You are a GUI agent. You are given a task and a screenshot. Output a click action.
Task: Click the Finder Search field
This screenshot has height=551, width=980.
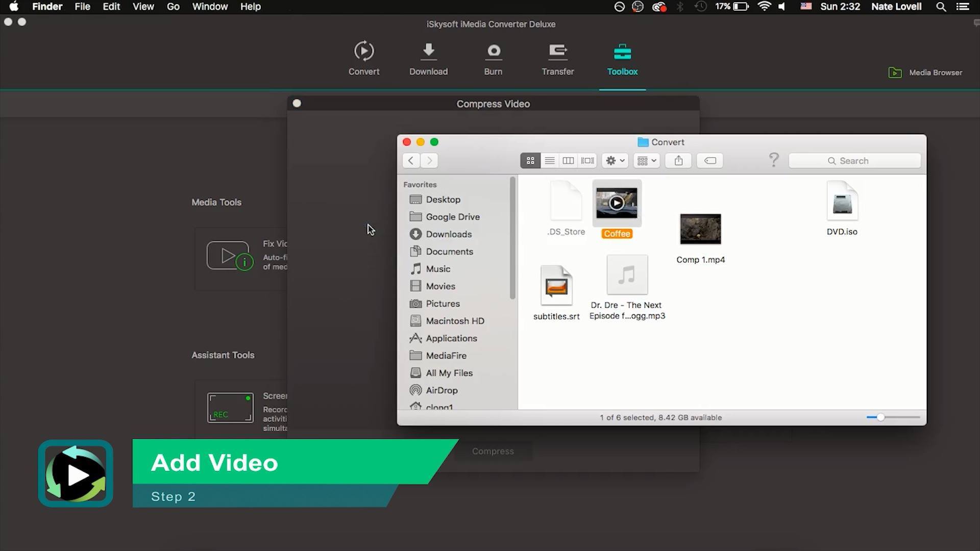855,161
